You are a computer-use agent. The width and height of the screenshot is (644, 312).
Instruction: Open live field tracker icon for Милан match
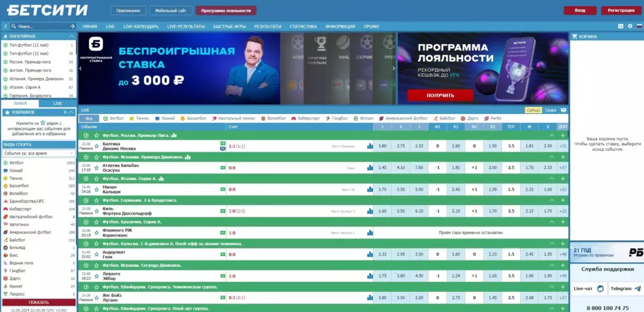[x=223, y=189]
